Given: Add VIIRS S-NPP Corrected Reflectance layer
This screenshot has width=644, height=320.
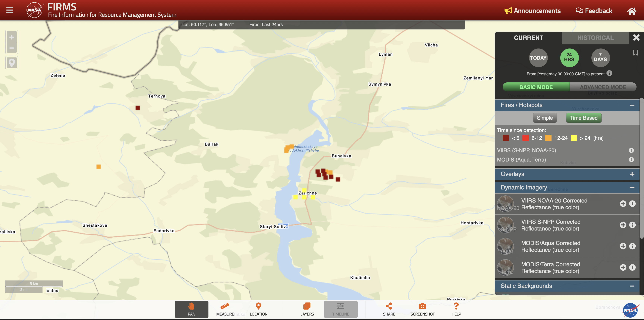Looking at the screenshot, I should 623,225.
